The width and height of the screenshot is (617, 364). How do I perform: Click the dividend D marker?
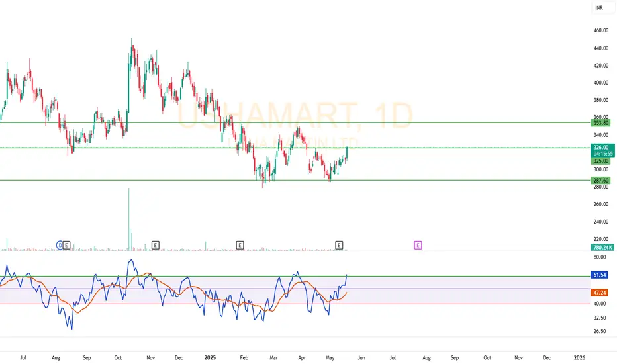click(60, 245)
